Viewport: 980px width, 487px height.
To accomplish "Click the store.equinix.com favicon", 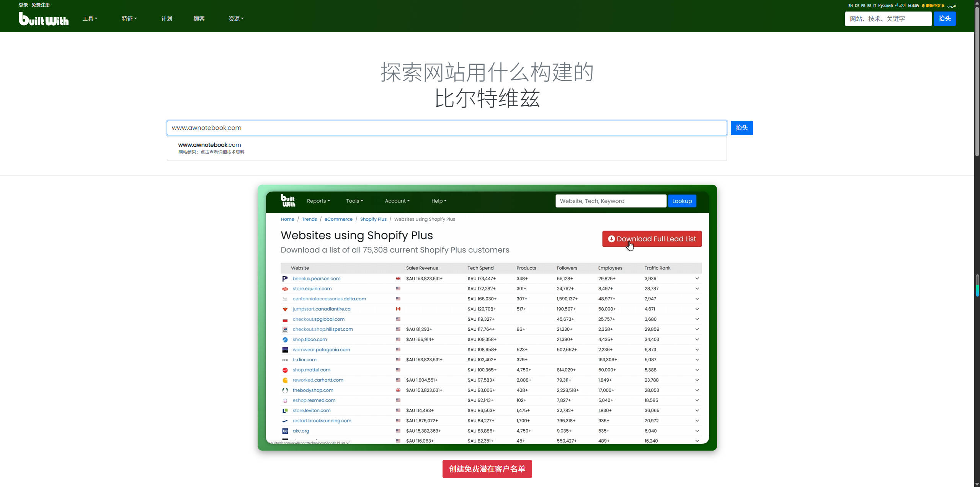I will (285, 289).
